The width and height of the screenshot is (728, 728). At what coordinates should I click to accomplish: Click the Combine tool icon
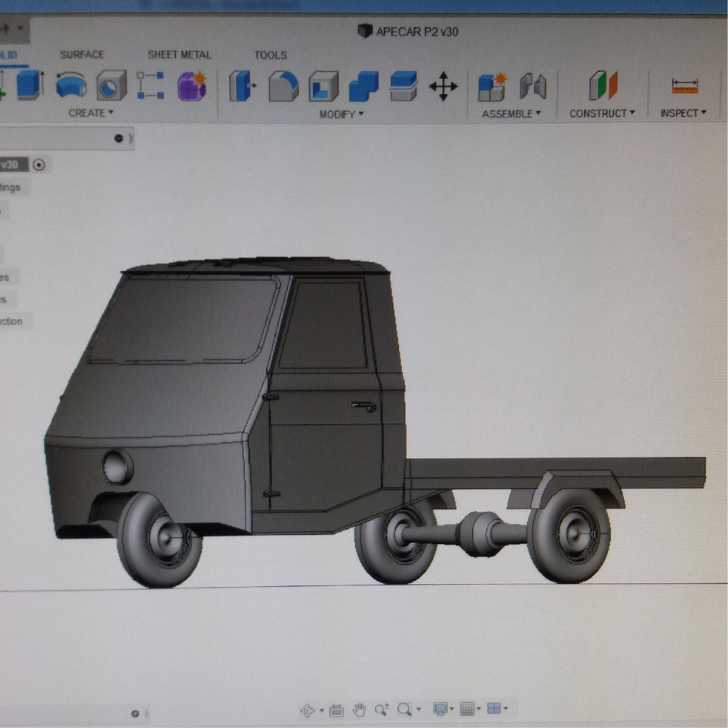coord(363,86)
